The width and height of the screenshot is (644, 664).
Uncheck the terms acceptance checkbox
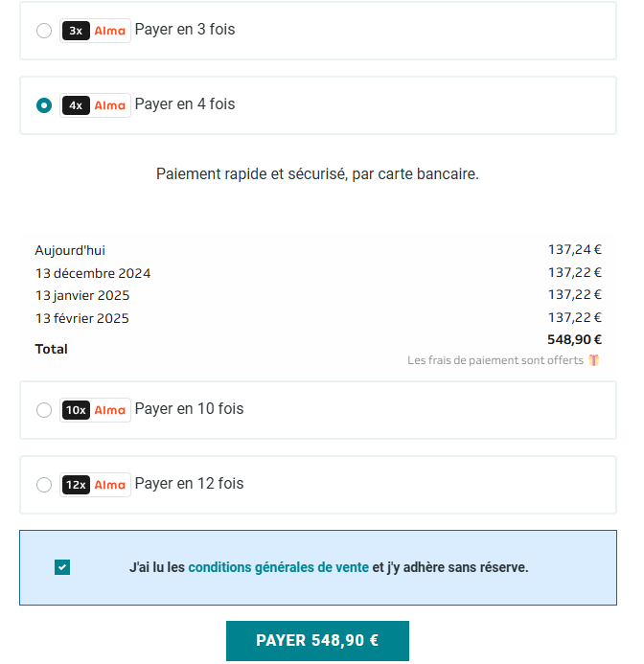pos(62,567)
